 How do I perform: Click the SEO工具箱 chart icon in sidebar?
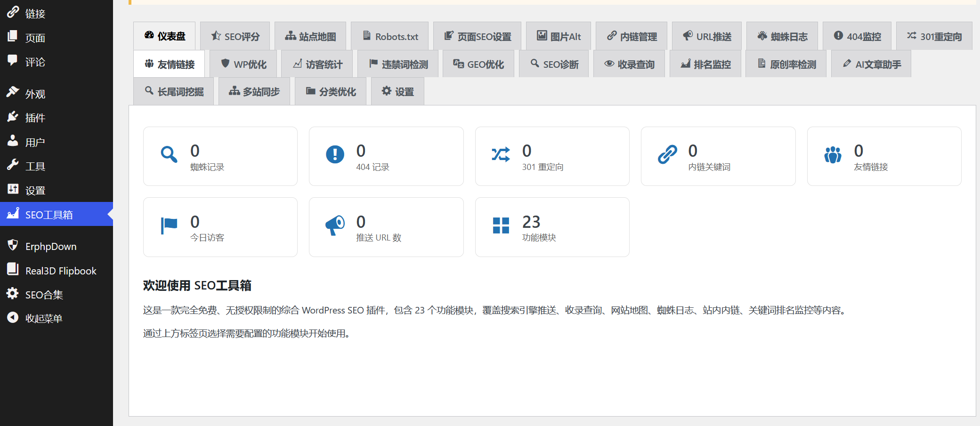pyautogui.click(x=13, y=213)
